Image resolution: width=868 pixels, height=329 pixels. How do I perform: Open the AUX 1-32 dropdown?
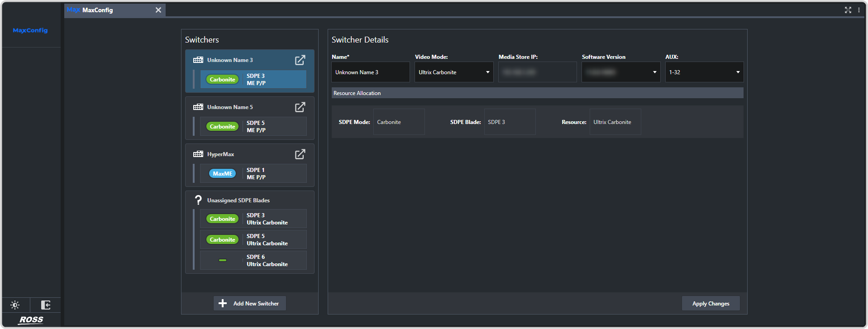(704, 72)
